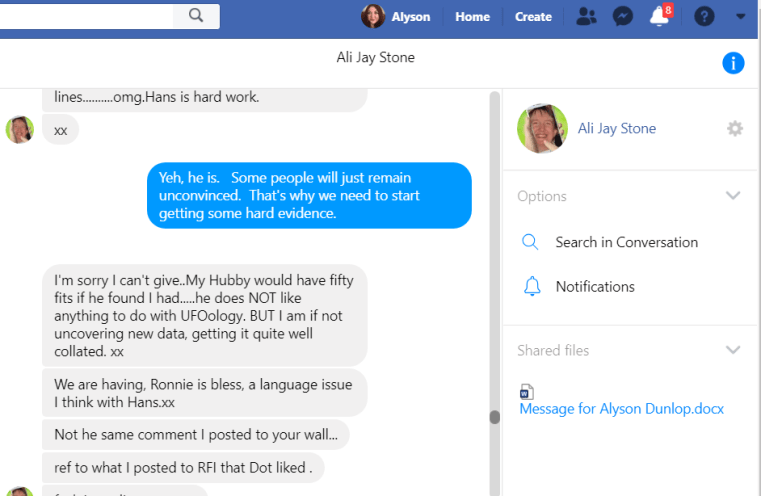Screen dimensions: 761x496
Task: Click the search magnifier button
Action: 196,15
